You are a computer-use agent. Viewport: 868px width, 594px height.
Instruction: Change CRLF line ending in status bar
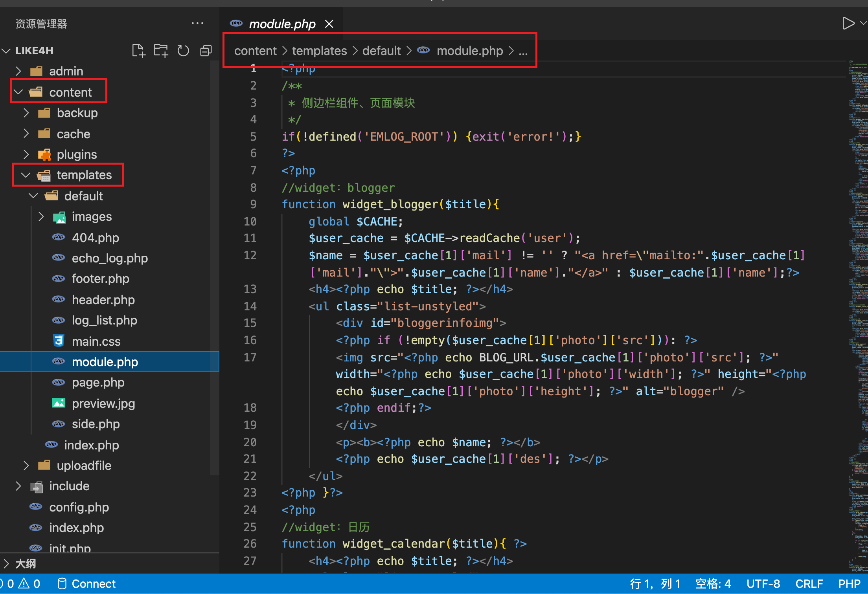(809, 584)
